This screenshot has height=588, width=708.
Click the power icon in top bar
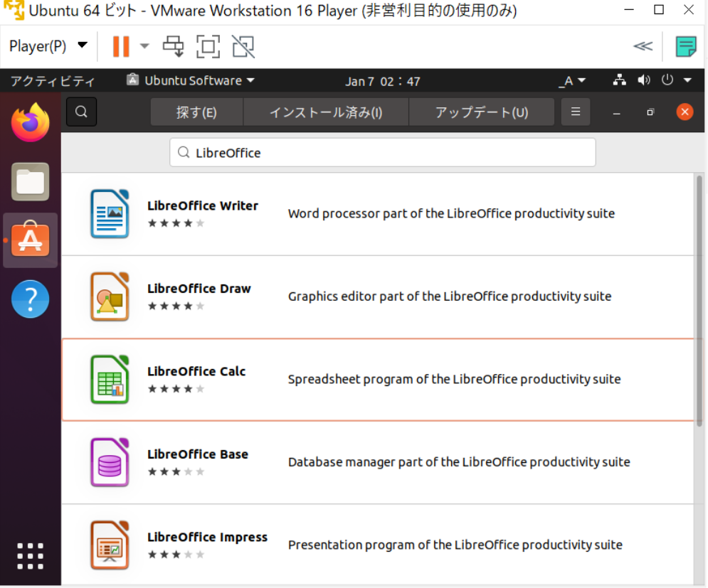pos(667,80)
